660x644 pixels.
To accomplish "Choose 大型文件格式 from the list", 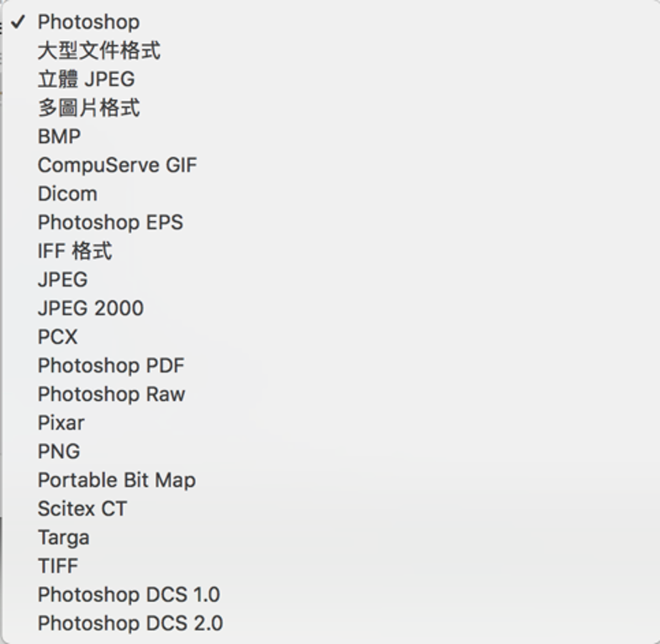I will pos(331,50).
